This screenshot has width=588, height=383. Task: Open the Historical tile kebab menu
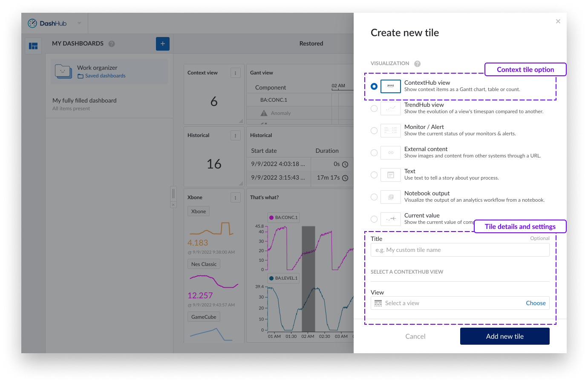tap(235, 136)
